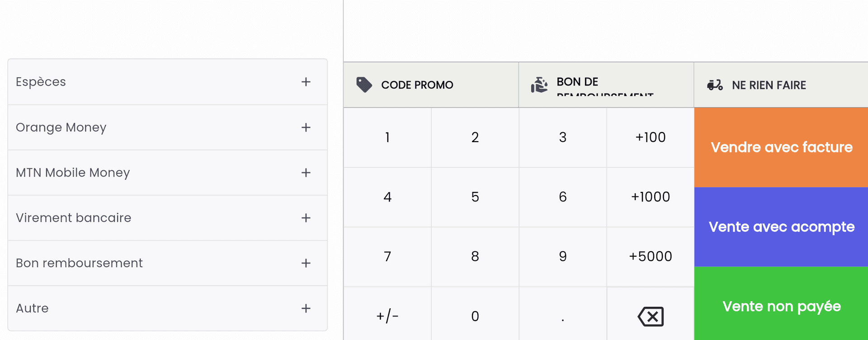Click the price tag icon on Code Promo
The width and height of the screenshot is (868, 340).
(364, 84)
